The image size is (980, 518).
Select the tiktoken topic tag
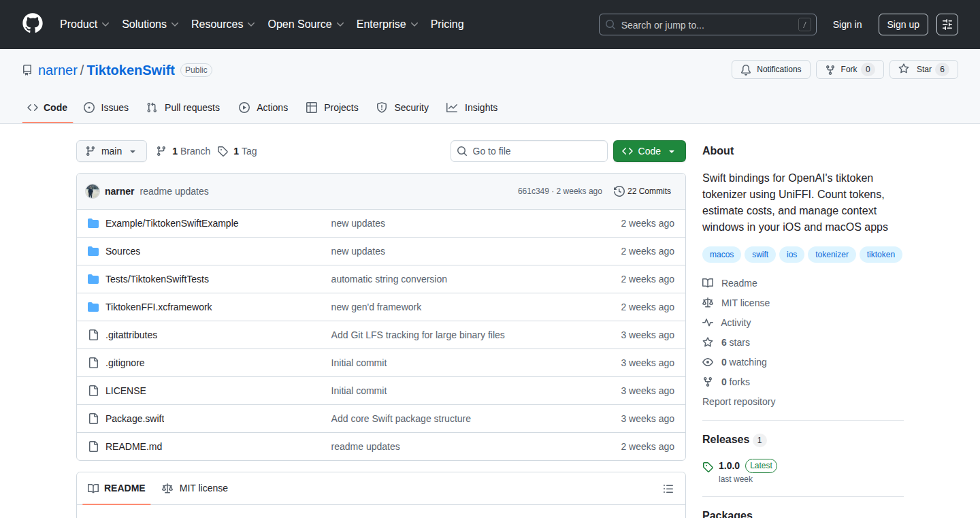[881, 255]
